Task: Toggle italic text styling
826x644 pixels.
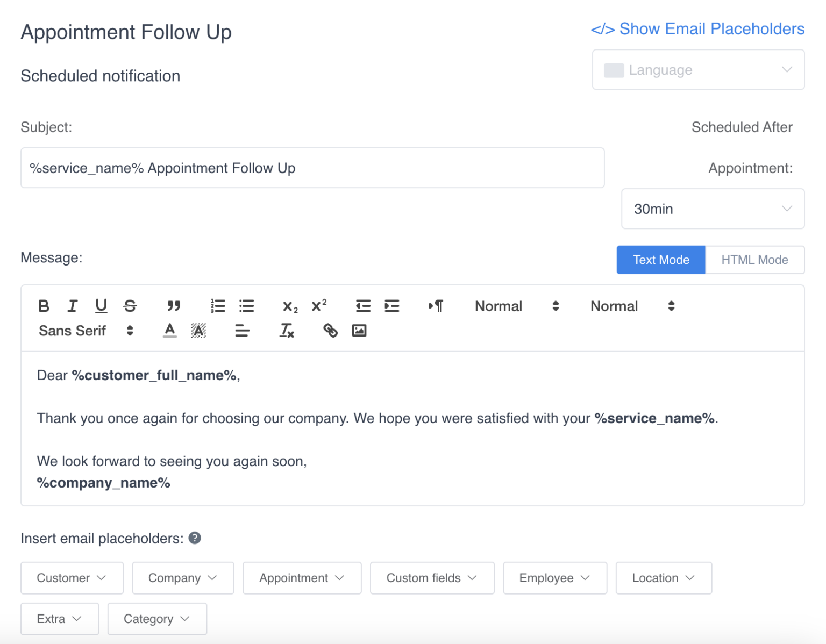Action: coord(73,306)
